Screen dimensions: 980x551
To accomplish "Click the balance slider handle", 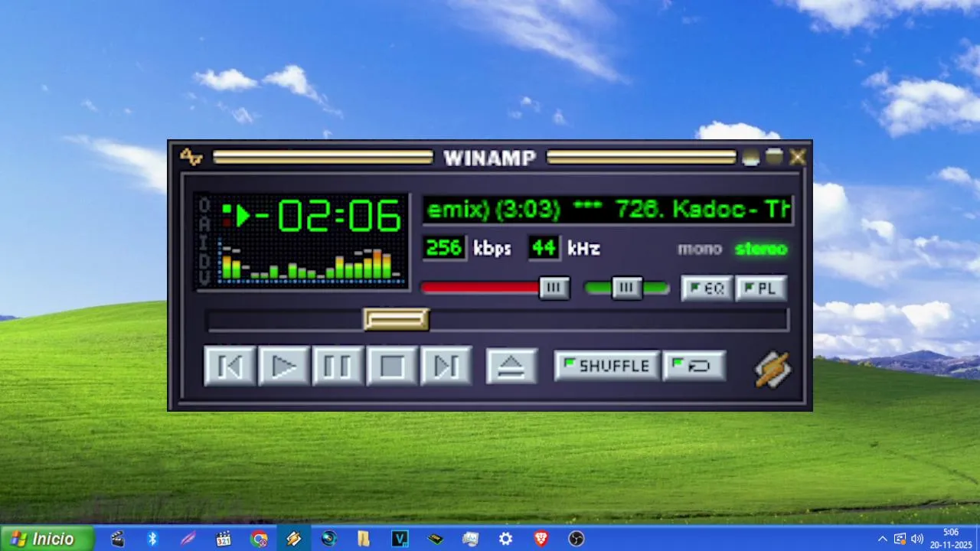I will (627, 288).
